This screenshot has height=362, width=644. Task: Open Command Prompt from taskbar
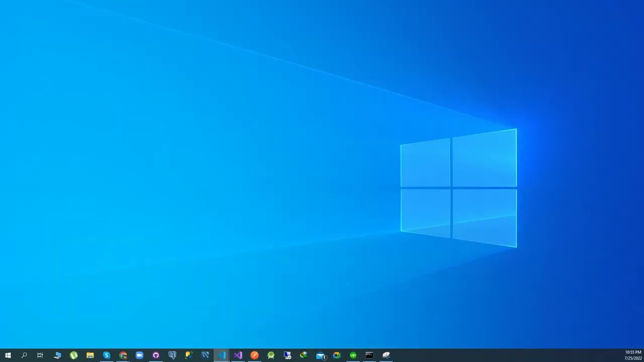click(x=369, y=355)
